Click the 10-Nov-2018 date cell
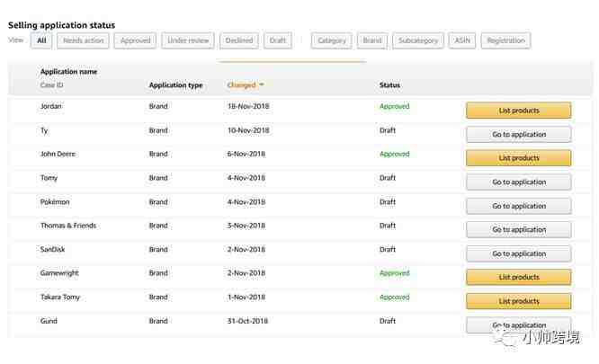The width and height of the screenshot is (599, 364). pyautogui.click(x=248, y=130)
